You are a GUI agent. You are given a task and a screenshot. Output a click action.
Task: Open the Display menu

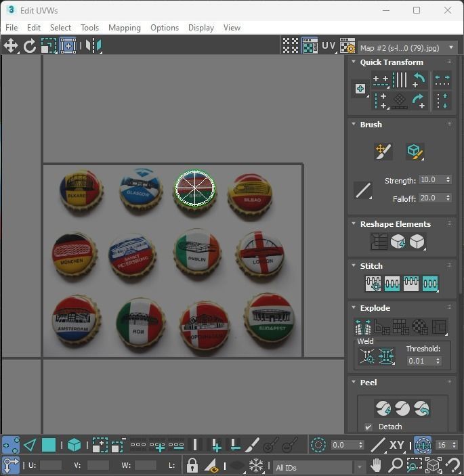click(x=201, y=28)
